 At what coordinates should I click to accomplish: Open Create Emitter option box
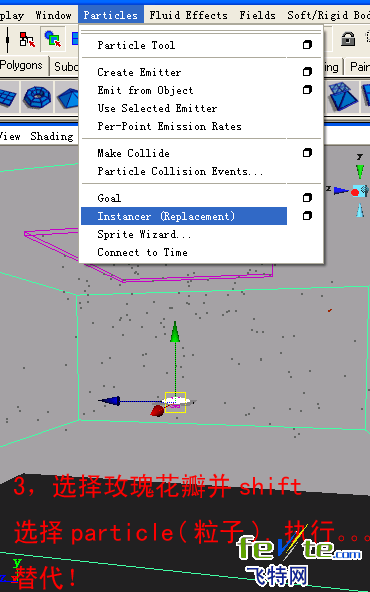tap(307, 72)
